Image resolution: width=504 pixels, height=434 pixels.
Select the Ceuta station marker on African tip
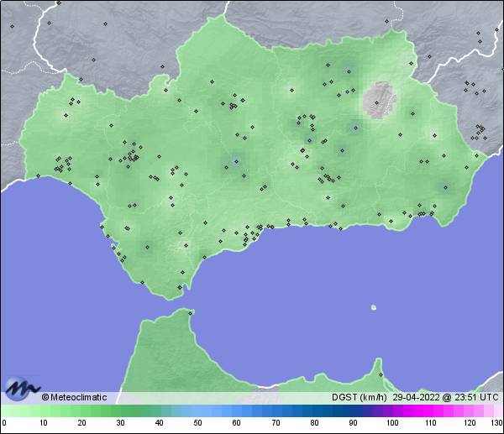(x=191, y=313)
